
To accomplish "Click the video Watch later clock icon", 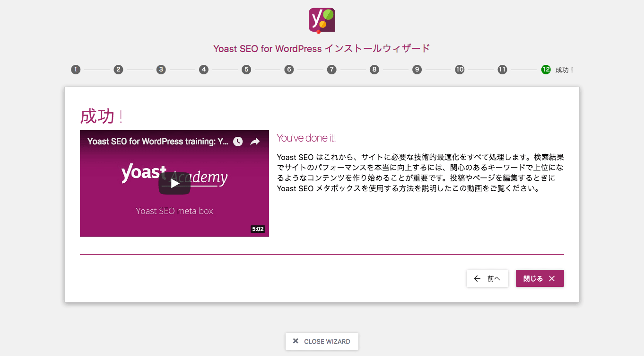I will 238,142.
